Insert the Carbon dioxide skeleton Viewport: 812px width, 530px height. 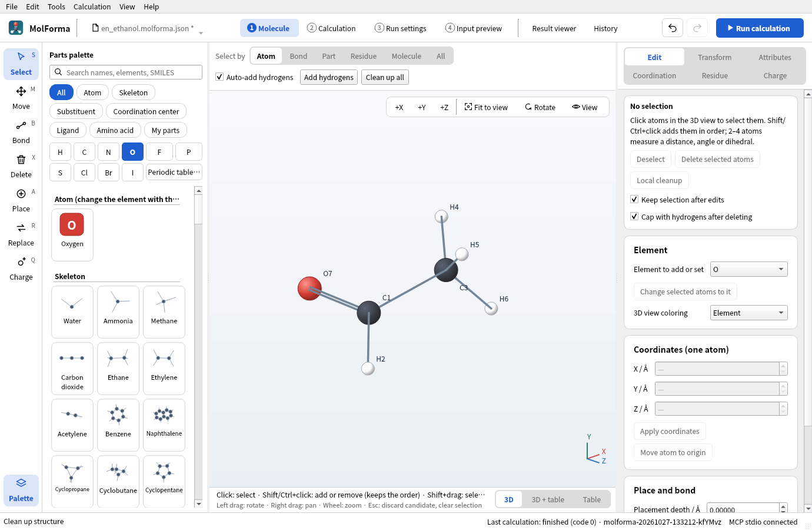click(x=72, y=368)
